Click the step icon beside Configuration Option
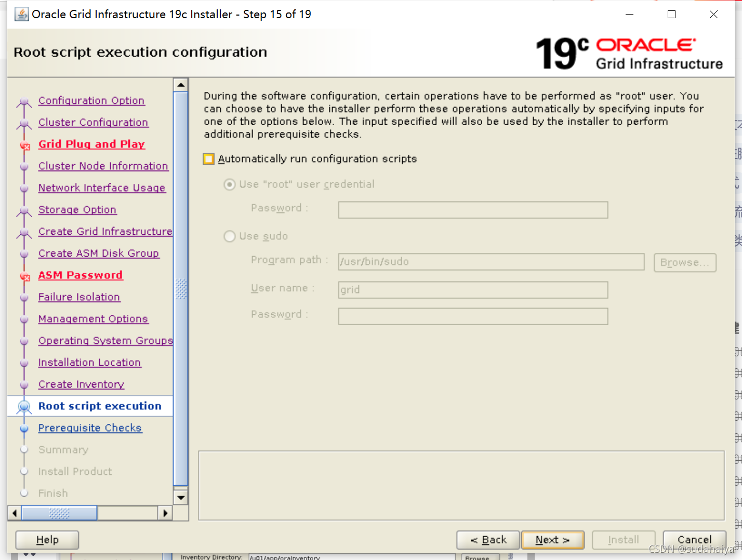The image size is (742, 560). [24, 102]
